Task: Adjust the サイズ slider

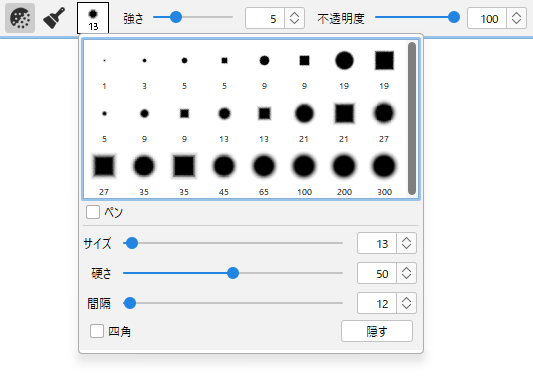Action: [233, 243]
